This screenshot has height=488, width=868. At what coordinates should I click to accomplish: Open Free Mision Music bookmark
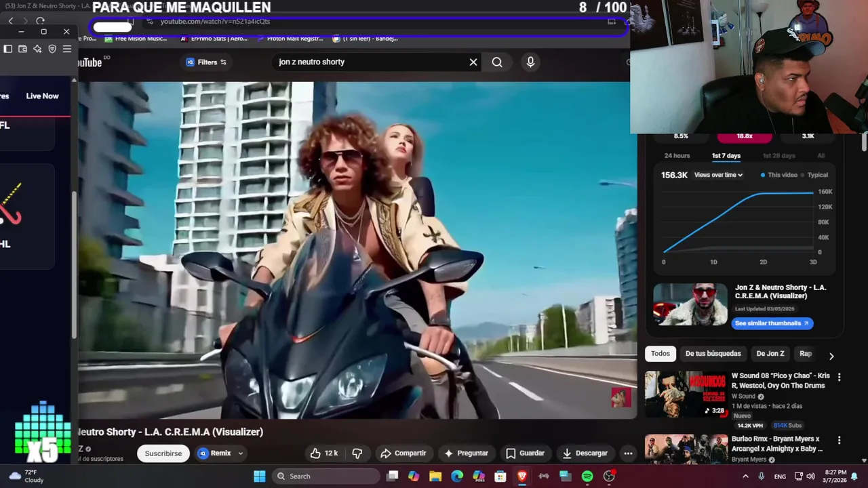136,39
